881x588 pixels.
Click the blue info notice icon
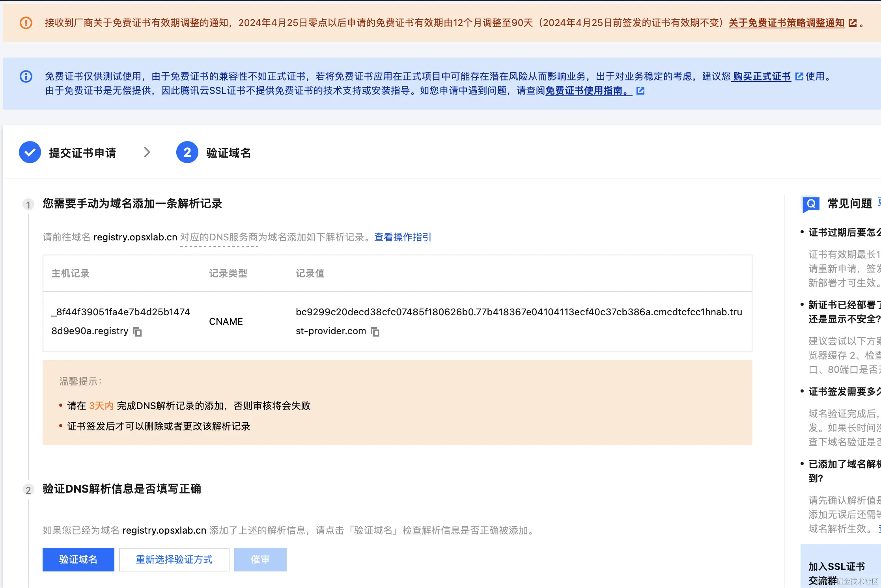26,76
